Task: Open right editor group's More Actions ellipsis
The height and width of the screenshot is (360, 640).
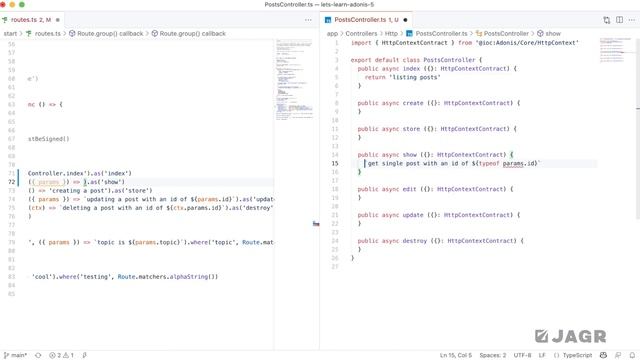Action: point(632,20)
